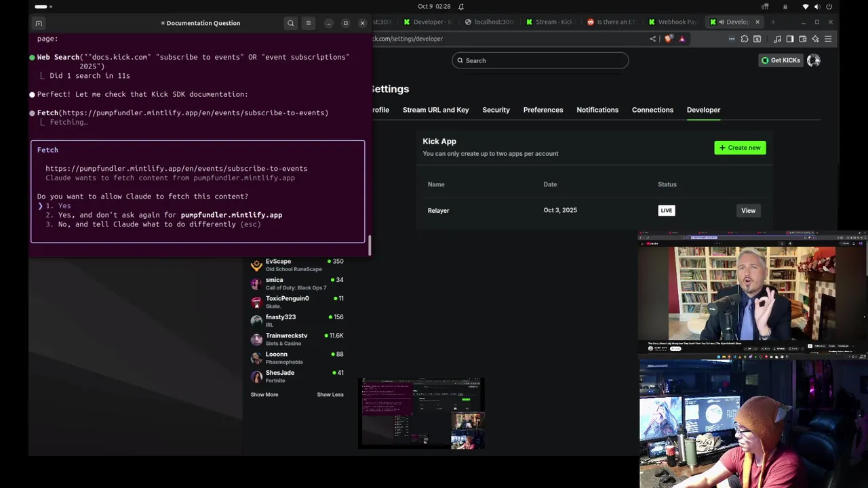Select 'Yes, and don't ask again' option
This screenshot has width=868, height=488.
tap(163, 215)
